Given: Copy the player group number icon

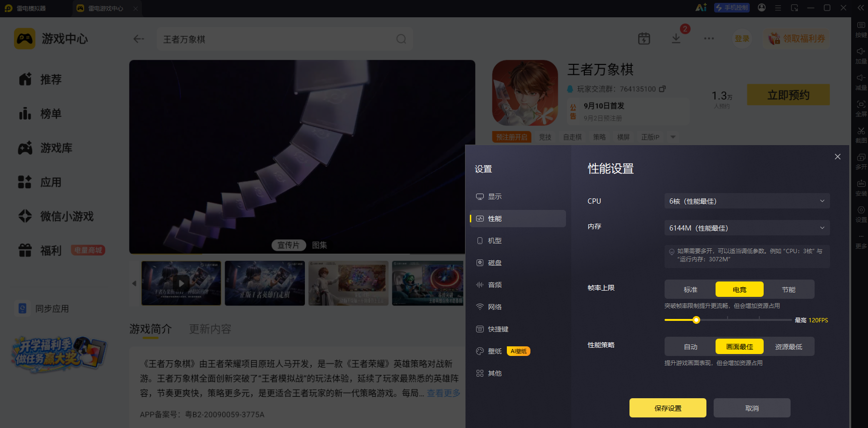Looking at the screenshot, I should (x=662, y=89).
